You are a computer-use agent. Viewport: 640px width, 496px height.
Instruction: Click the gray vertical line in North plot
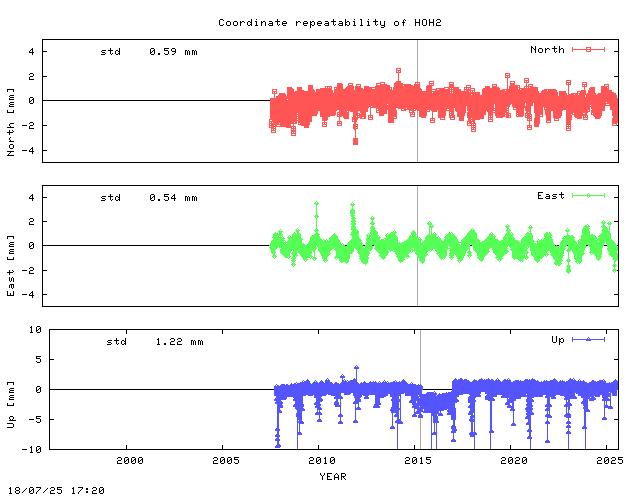tap(418, 101)
